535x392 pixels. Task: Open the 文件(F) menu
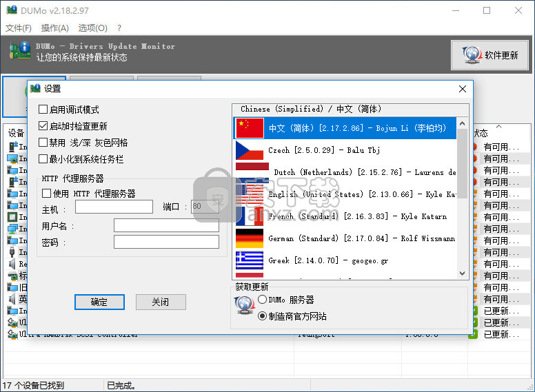tap(19, 28)
